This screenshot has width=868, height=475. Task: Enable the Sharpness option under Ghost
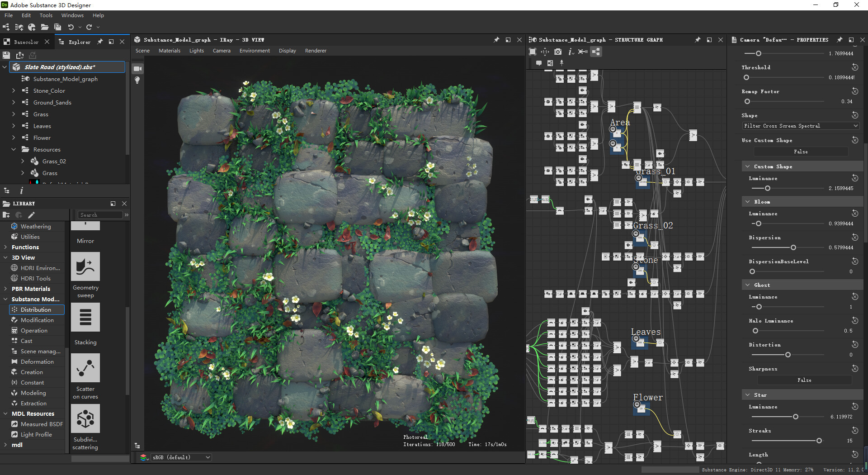tap(804, 380)
